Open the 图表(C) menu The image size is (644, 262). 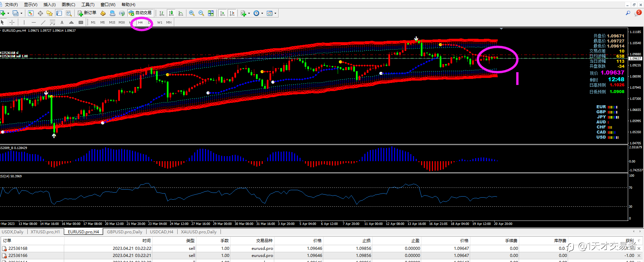point(69,4)
